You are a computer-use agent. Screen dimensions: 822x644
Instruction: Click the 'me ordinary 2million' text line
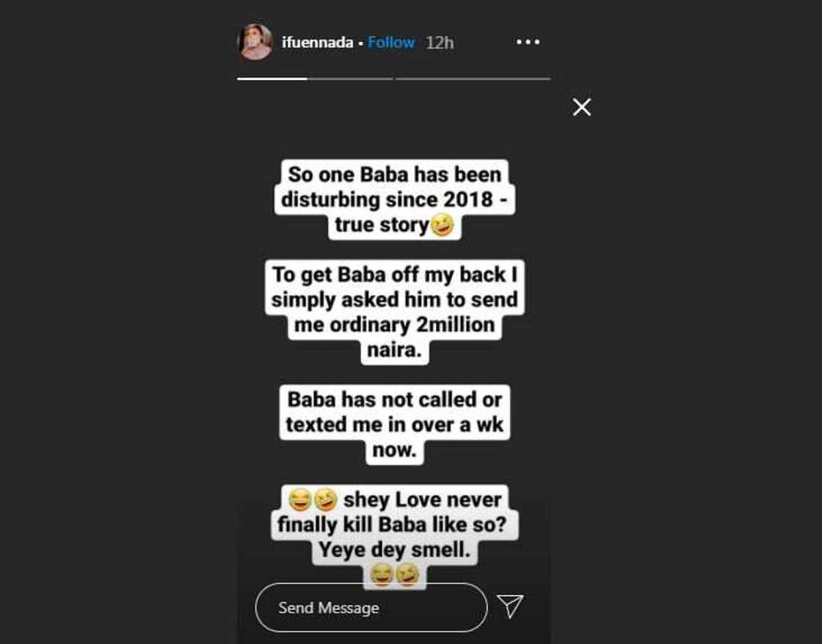pos(395,324)
